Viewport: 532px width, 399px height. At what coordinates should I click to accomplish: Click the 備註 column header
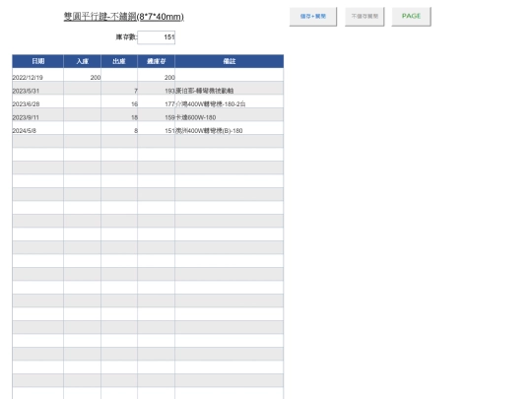point(229,61)
